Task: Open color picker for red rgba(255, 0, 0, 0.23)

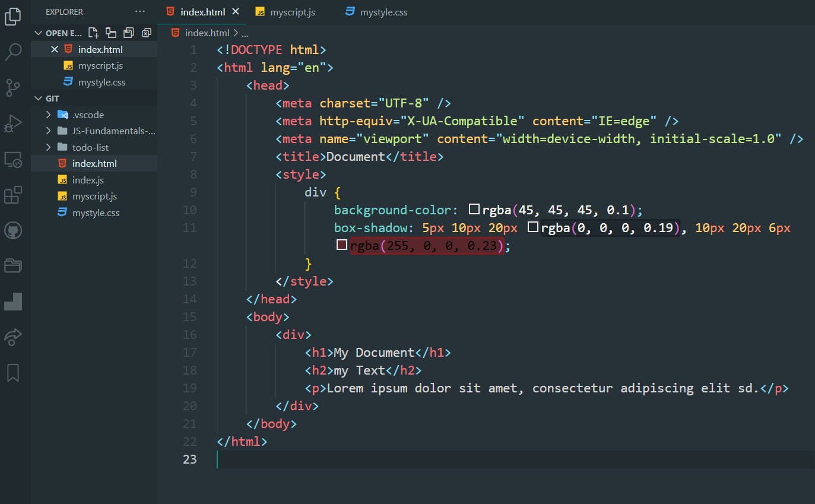Action: click(x=342, y=245)
